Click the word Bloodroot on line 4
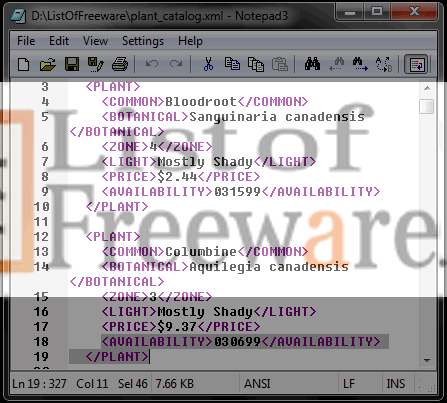 [201, 102]
